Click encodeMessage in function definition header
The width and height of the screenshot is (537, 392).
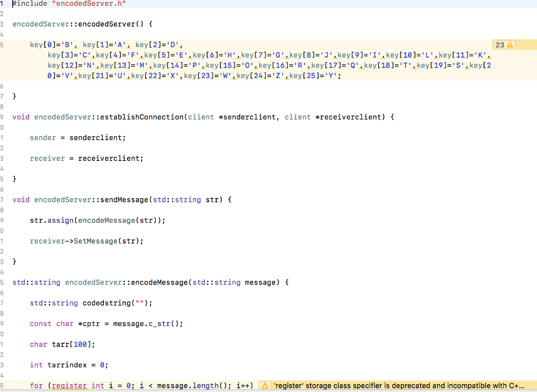point(159,282)
